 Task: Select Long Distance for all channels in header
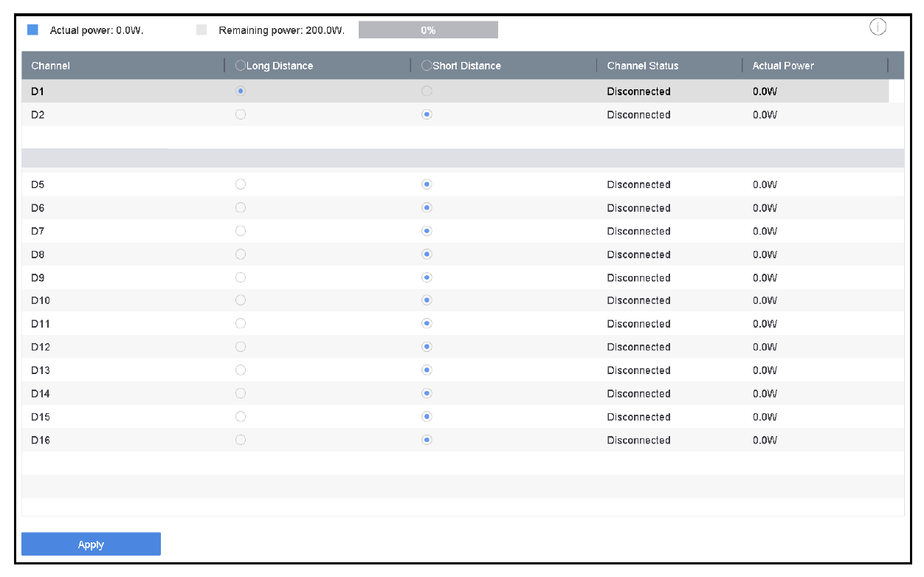click(241, 66)
